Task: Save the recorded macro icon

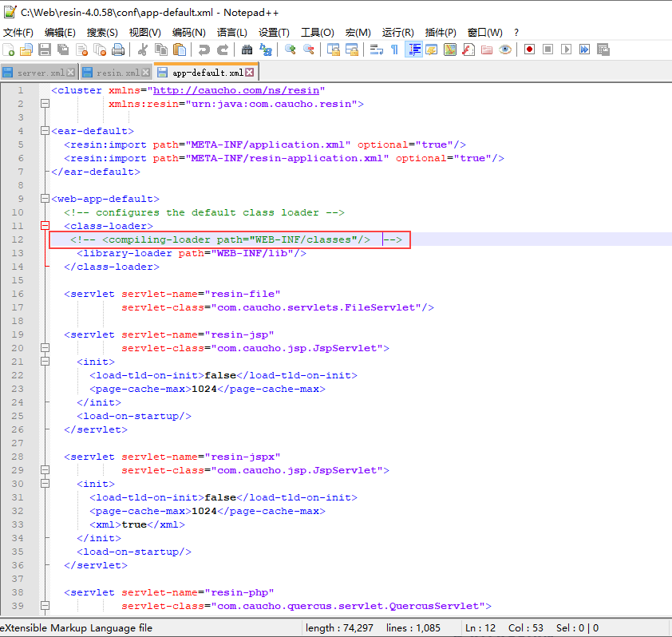Action: point(603,49)
